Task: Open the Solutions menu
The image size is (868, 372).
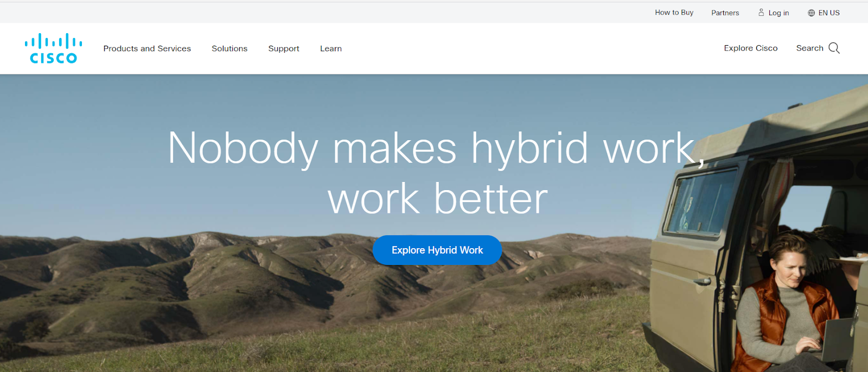Action: 229,48
